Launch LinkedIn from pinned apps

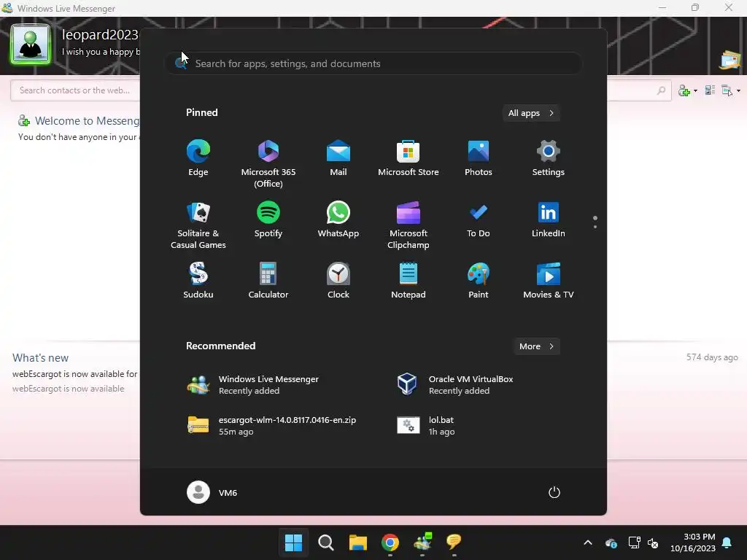pos(549,219)
